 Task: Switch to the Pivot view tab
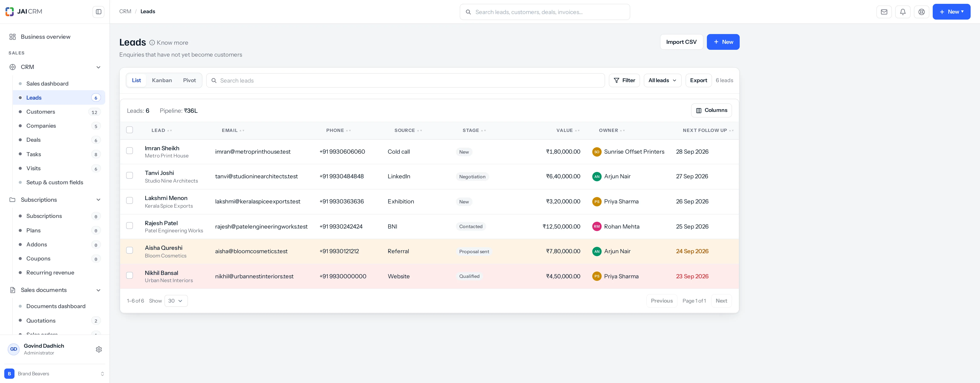(189, 81)
